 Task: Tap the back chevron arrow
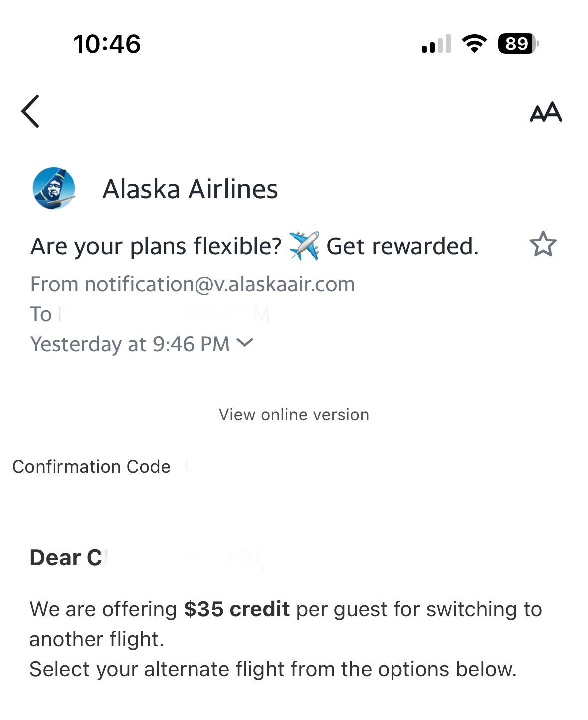click(30, 111)
